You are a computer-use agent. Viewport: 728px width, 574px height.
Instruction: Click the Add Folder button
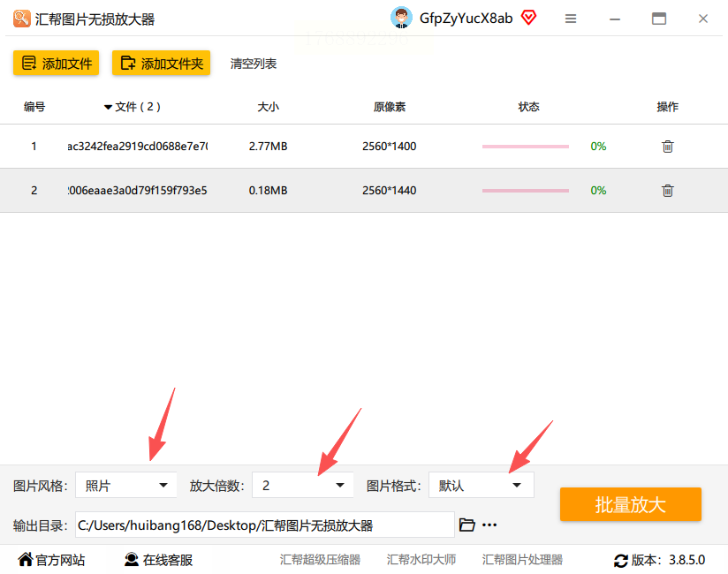[x=161, y=63]
